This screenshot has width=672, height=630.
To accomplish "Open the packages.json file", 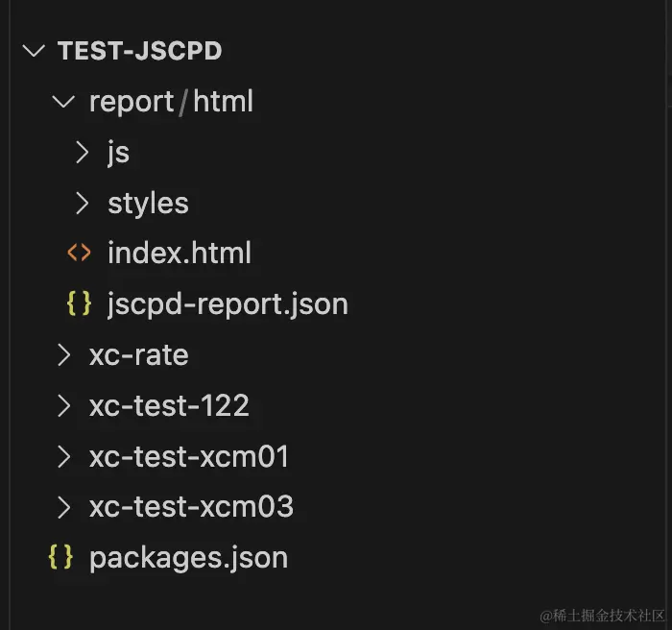I will pyautogui.click(x=188, y=558).
